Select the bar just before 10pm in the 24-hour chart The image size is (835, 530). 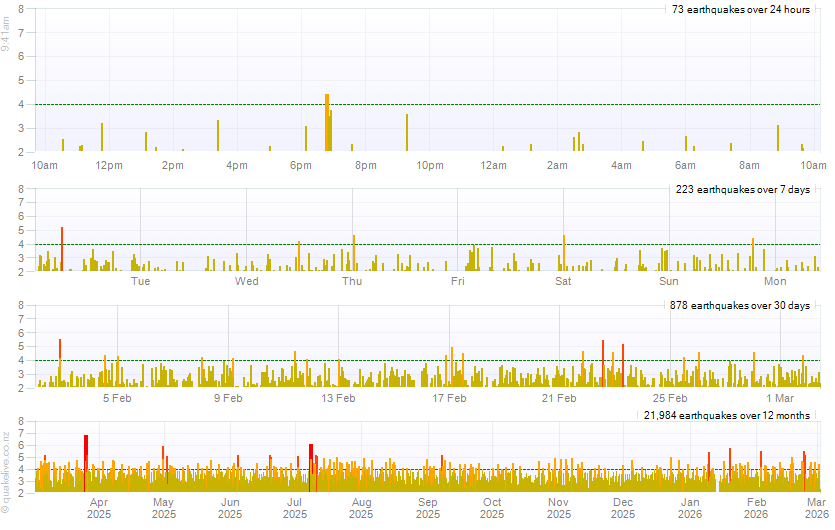[x=407, y=133]
